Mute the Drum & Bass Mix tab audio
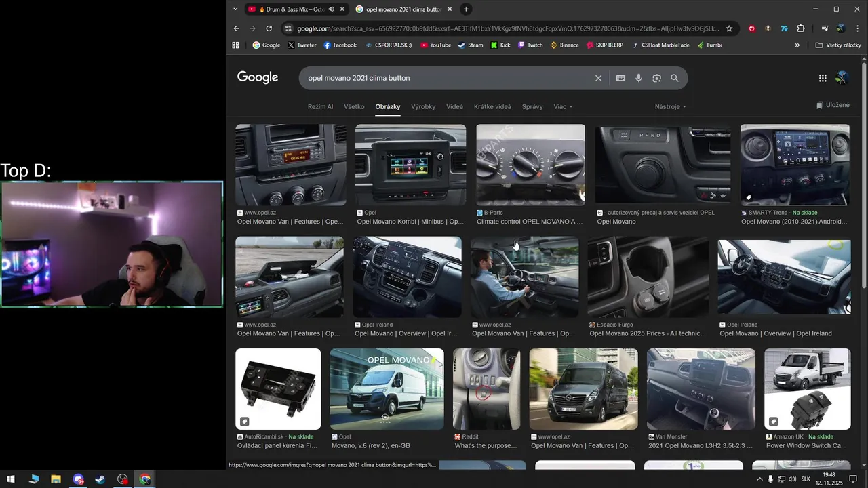 click(331, 9)
